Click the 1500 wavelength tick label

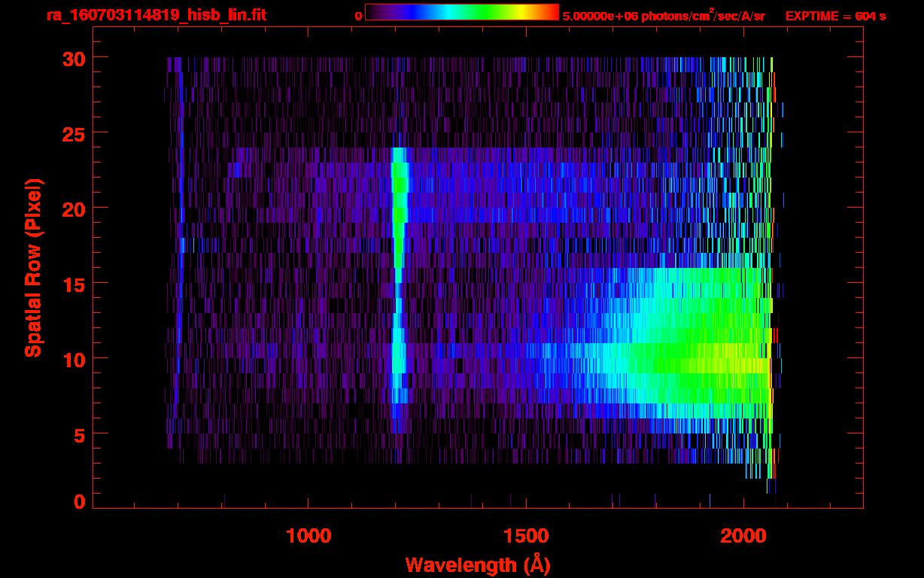525,535
